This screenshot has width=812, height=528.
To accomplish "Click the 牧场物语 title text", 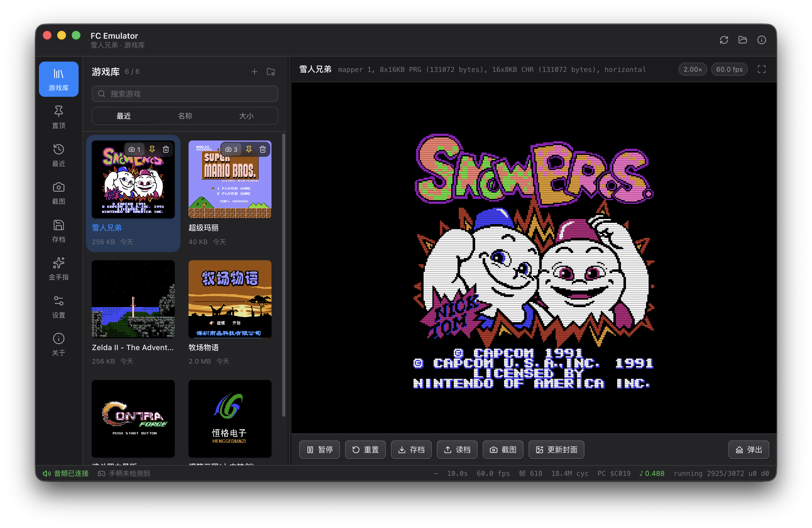I will tap(204, 348).
